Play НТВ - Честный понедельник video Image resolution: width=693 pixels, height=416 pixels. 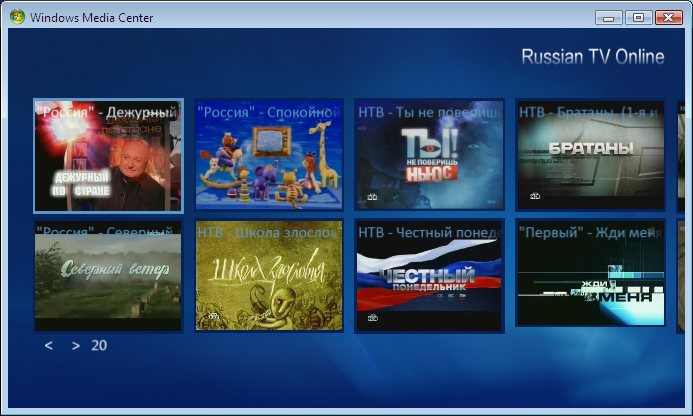(430, 276)
